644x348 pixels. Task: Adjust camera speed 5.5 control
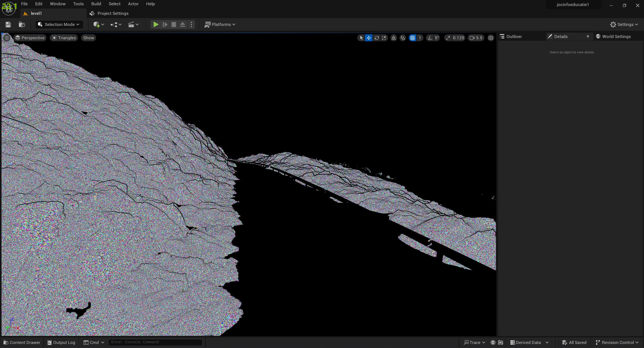click(x=476, y=38)
